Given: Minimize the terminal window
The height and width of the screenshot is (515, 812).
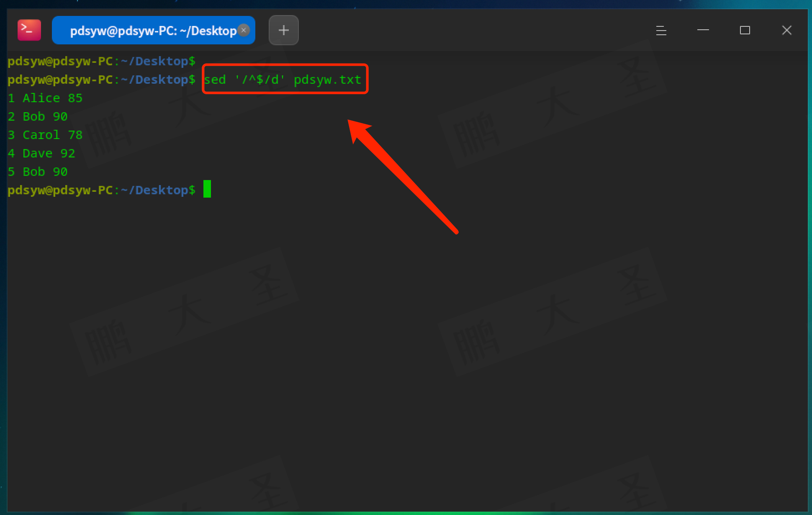Looking at the screenshot, I should point(703,30).
